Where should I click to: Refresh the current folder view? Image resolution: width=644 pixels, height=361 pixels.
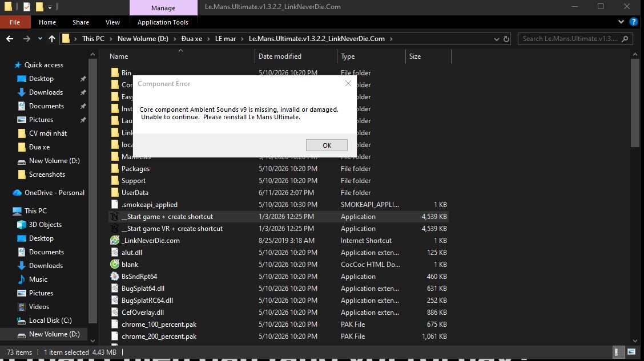(x=506, y=39)
